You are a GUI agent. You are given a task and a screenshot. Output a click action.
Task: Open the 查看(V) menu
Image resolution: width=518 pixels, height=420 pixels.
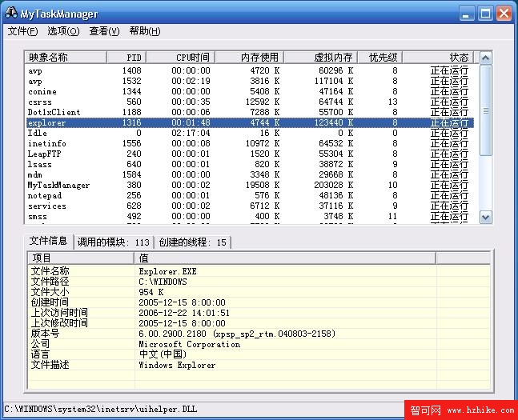[x=104, y=31]
